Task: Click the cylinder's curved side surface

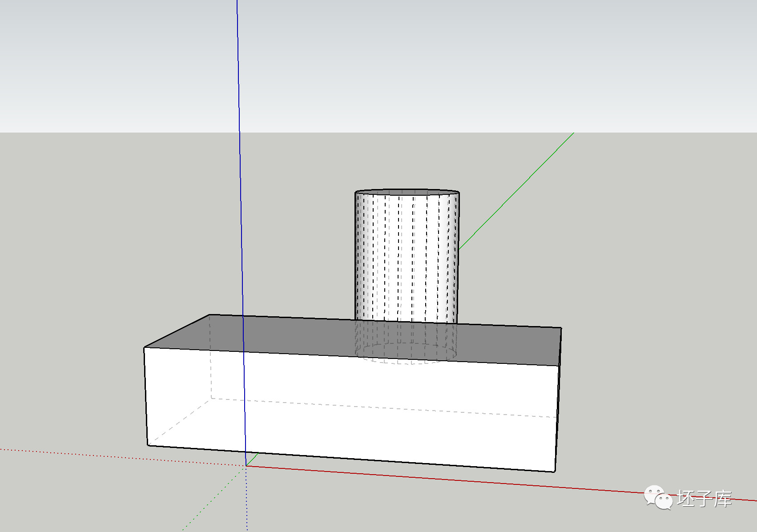Action: click(407, 258)
